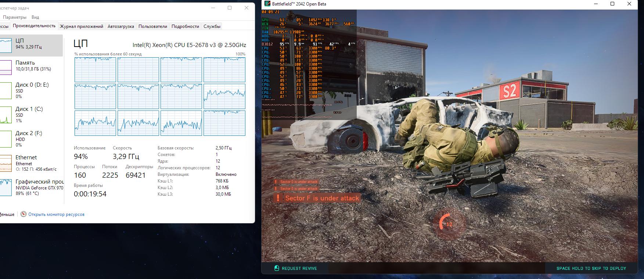
Task: Click the handle count 69421
Action: tap(136, 175)
